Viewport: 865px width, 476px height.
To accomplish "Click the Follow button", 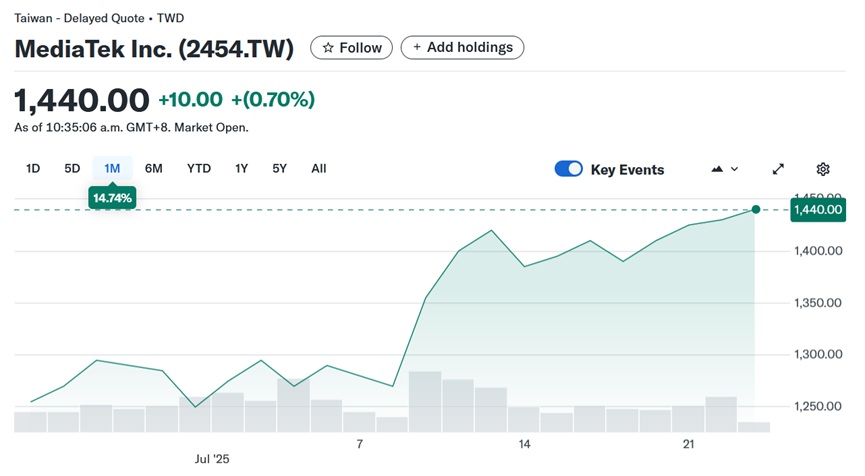I will (x=351, y=47).
